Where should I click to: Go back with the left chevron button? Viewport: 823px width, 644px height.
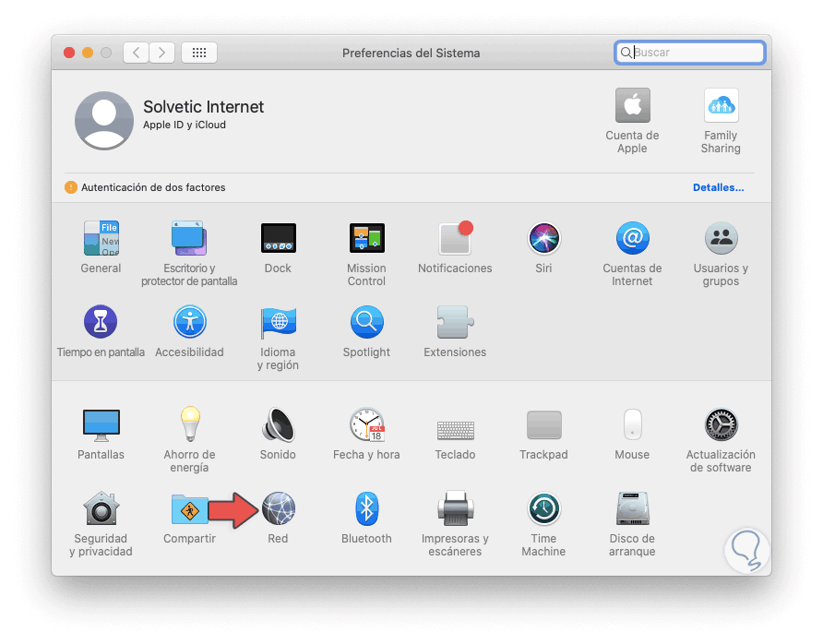point(136,53)
